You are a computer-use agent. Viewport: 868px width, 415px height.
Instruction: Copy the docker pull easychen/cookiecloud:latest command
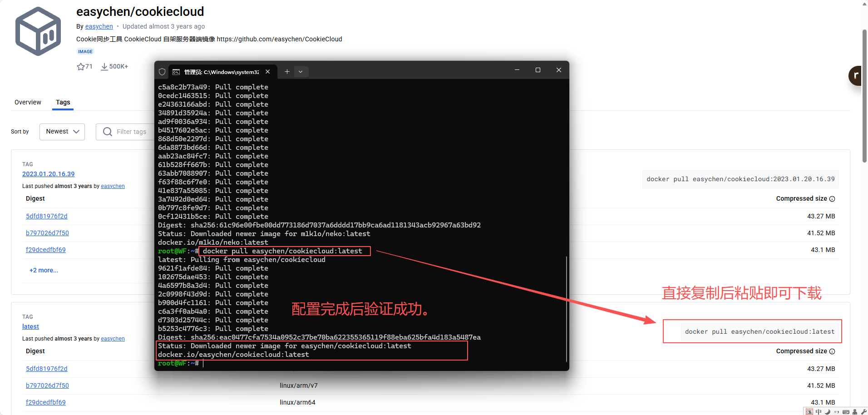tap(759, 331)
